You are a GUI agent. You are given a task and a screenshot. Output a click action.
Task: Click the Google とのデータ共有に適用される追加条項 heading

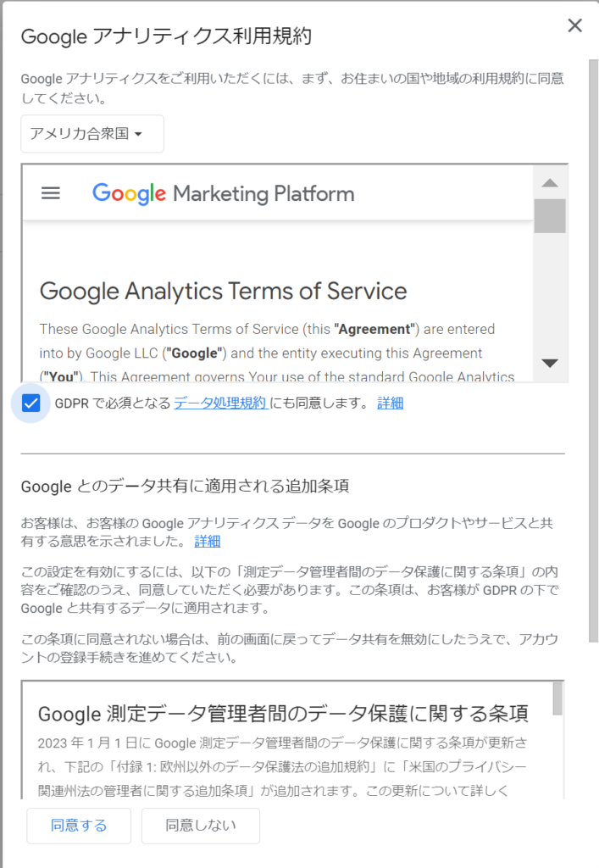(185, 486)
